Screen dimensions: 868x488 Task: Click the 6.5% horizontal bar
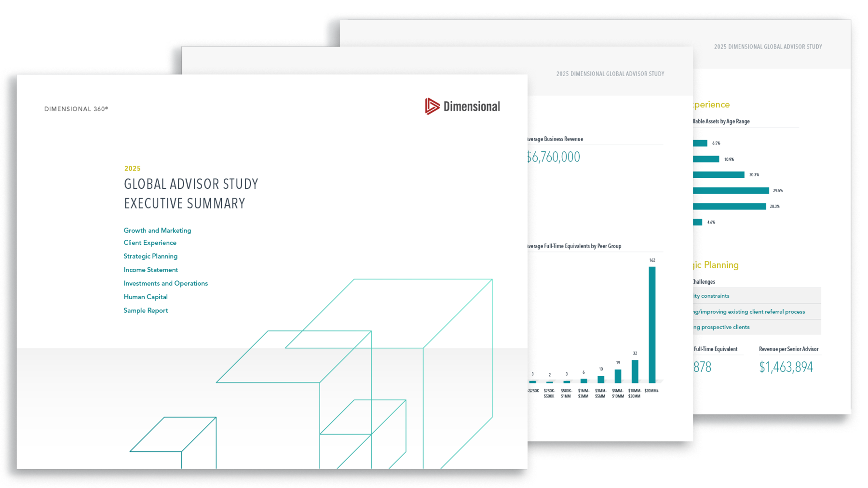tap(700, 143)
